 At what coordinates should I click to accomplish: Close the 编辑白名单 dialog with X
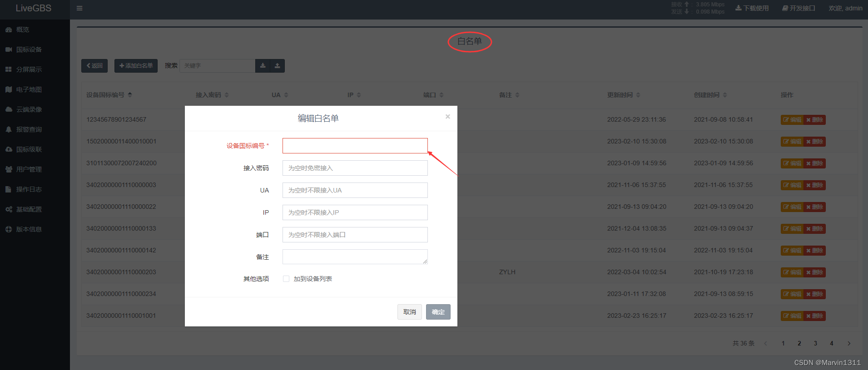pyautogui.click(x=448, y=117)
